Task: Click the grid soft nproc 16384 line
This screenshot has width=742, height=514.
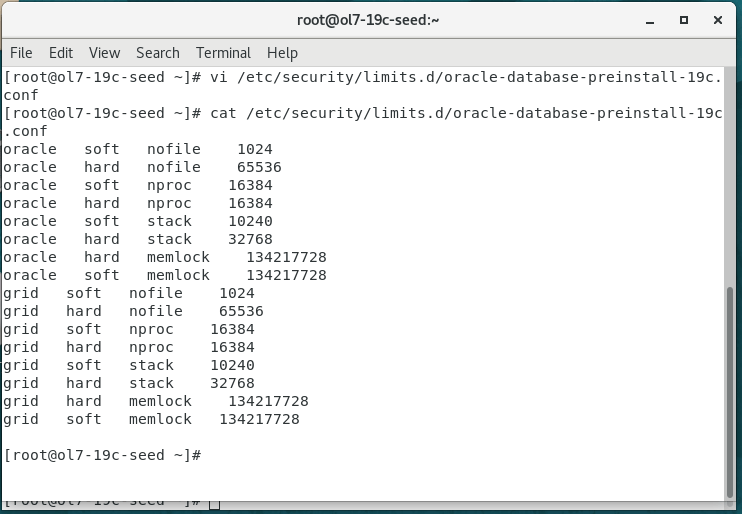Action: pyautogui.click(x=129, y=329)
